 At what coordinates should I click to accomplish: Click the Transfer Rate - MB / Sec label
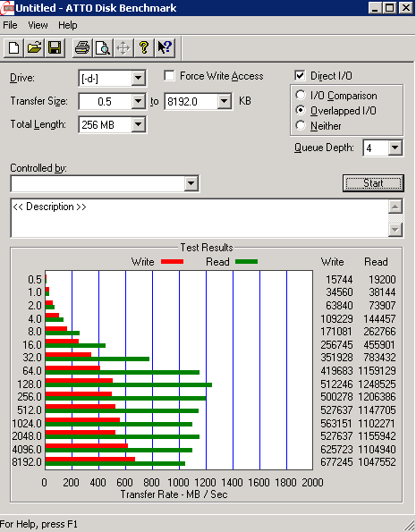[x=174, y=494]
